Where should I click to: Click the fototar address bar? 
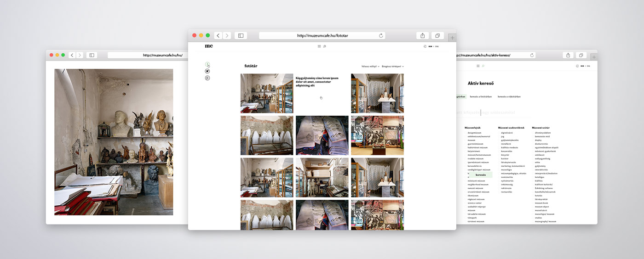322,35
